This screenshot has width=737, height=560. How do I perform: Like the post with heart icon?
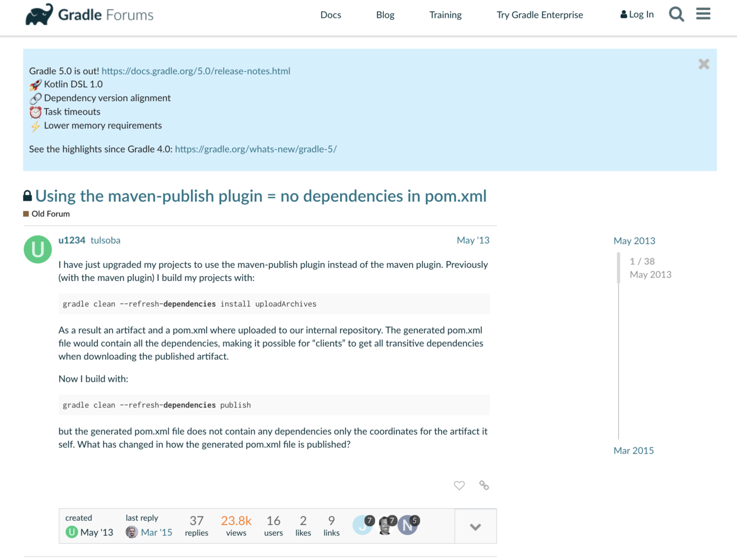459,485
